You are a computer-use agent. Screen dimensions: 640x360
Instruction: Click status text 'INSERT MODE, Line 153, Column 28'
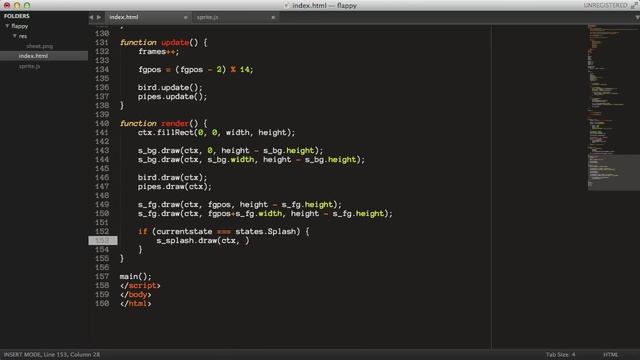point(52,354)
